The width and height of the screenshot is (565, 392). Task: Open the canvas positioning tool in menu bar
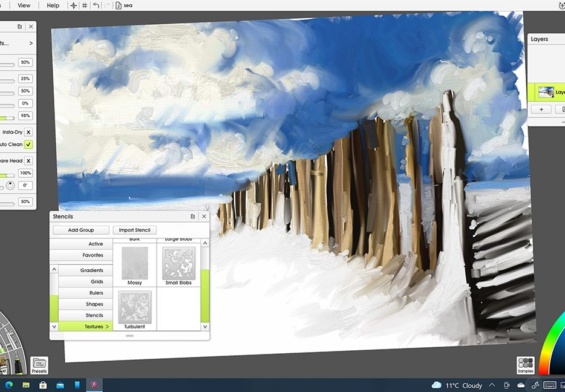pos(73,5)
